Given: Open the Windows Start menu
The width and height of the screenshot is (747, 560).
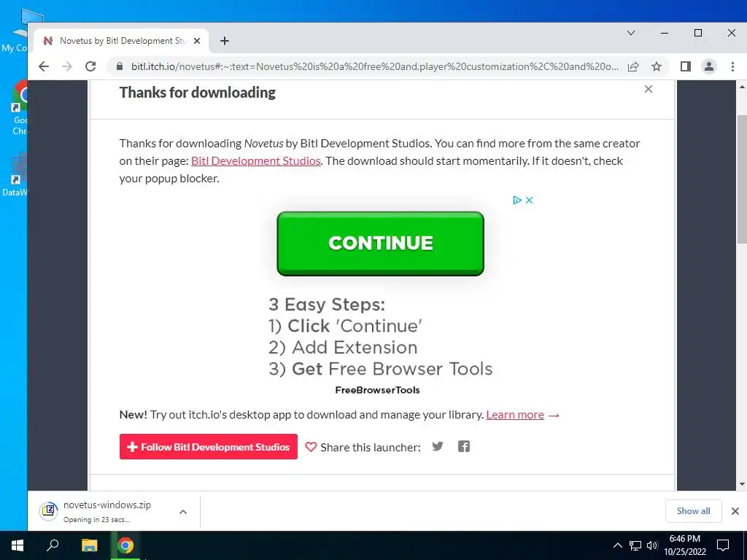Looking at the screenshot, I should pos(18,545).
